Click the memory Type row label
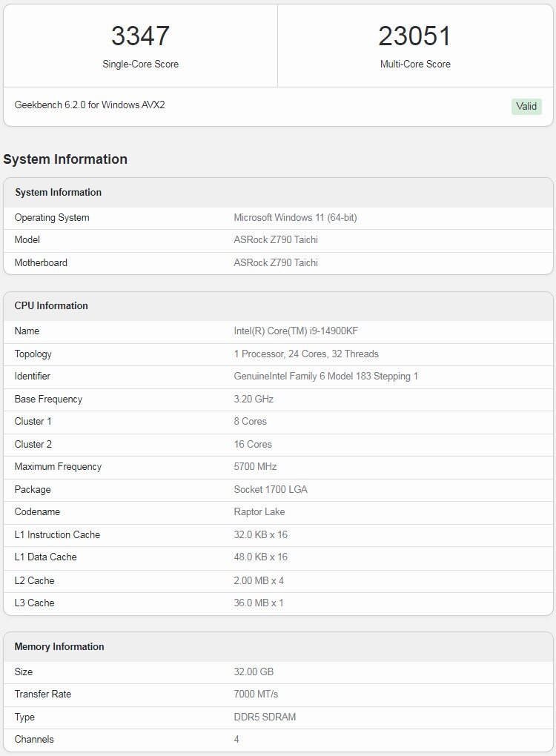Viewport: 556px width, 756px height. pyautogui.click(x=24, y=717)
